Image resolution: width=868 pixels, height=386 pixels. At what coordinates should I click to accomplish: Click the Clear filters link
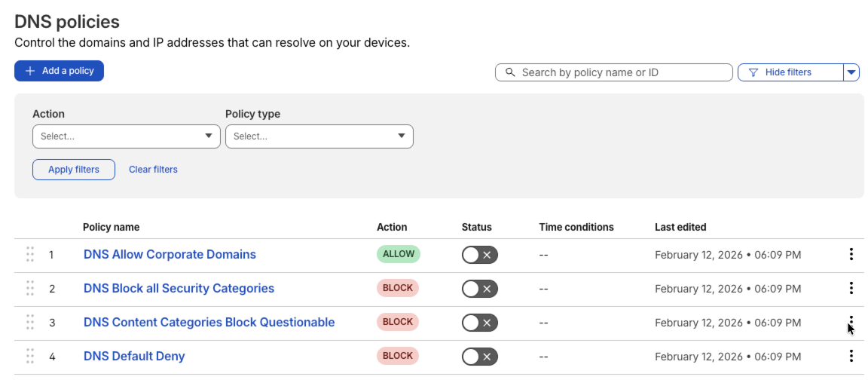tap(153, 170)
